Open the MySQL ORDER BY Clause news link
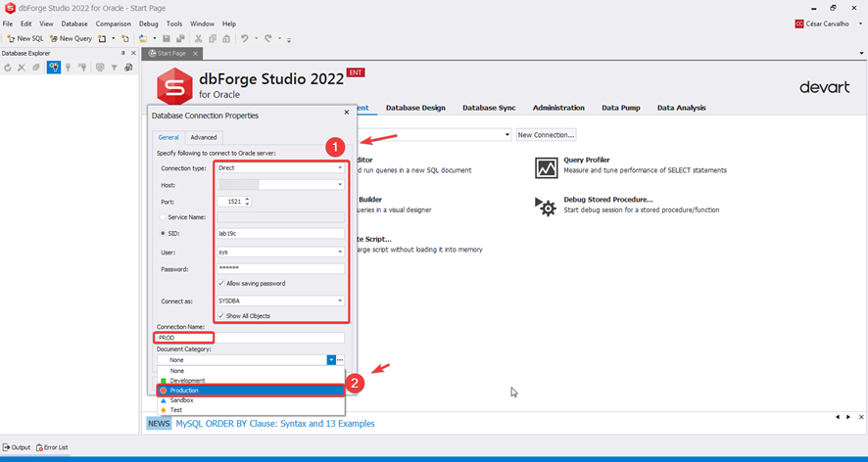Viewport: 868px width, 462px height. 274,424
